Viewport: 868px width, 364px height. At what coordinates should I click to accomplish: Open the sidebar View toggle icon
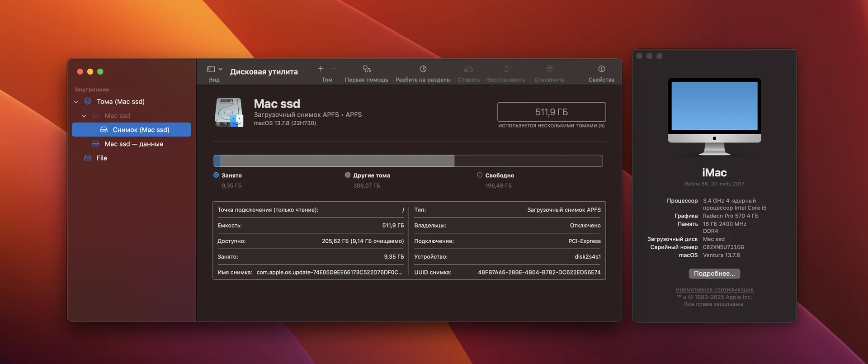pos(211,69)
